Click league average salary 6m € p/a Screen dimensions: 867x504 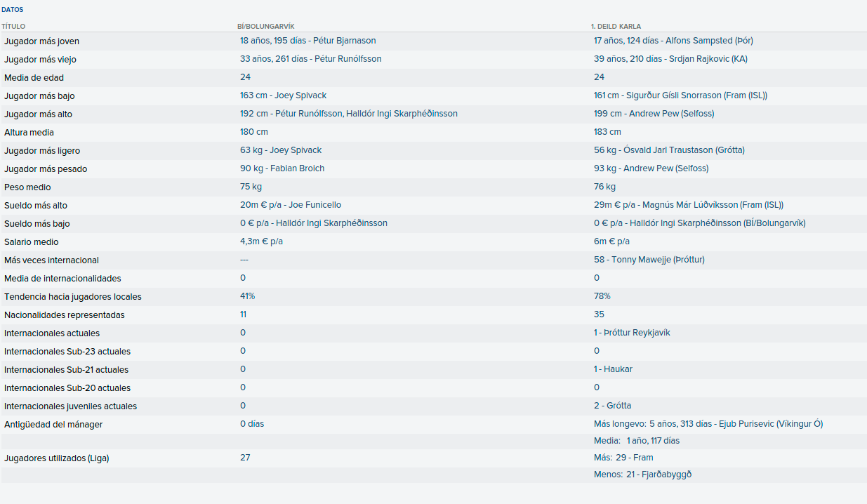coord(611,241)
